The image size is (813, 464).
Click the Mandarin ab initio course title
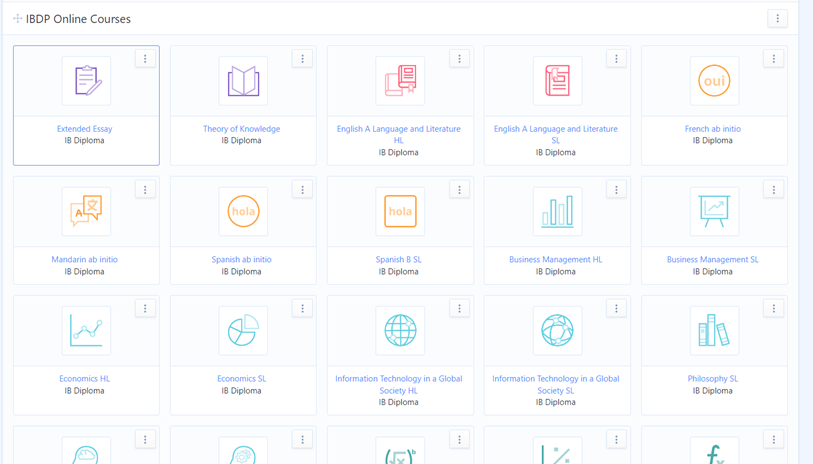tap(84, 260)
